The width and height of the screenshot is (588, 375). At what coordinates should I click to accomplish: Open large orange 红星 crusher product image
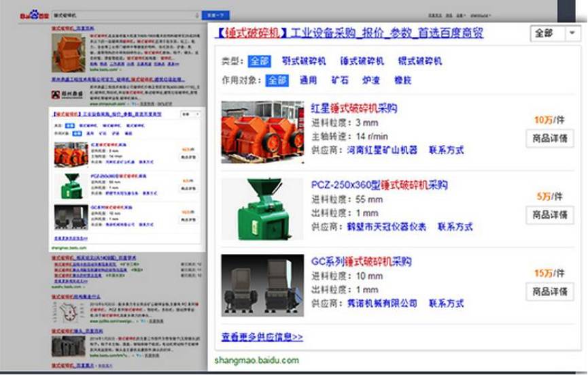262,132
